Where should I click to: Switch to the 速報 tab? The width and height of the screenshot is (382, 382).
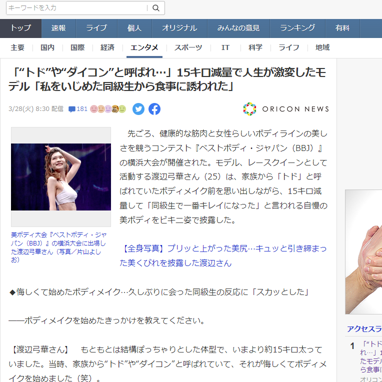tap(59, 28)
